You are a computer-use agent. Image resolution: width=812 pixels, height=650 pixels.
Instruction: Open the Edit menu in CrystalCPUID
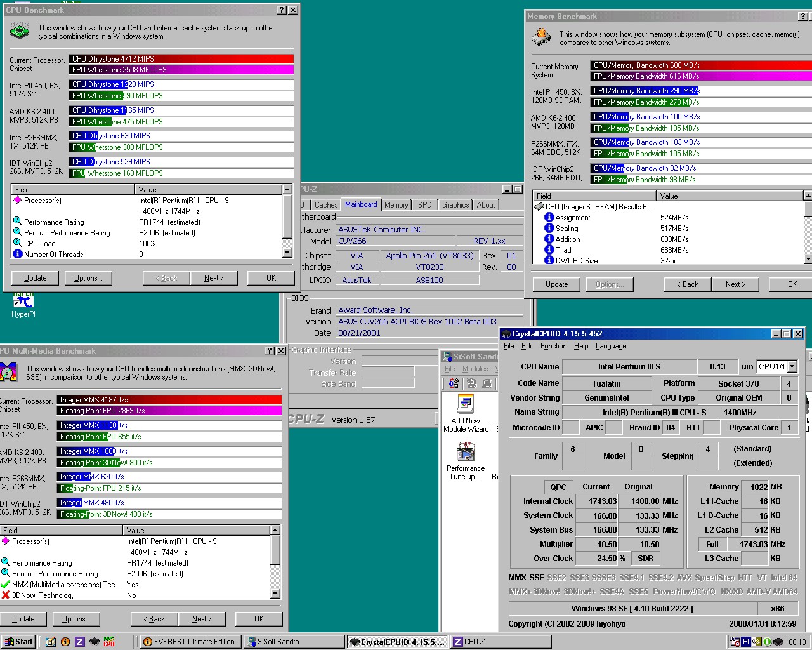tap(527, 346)
